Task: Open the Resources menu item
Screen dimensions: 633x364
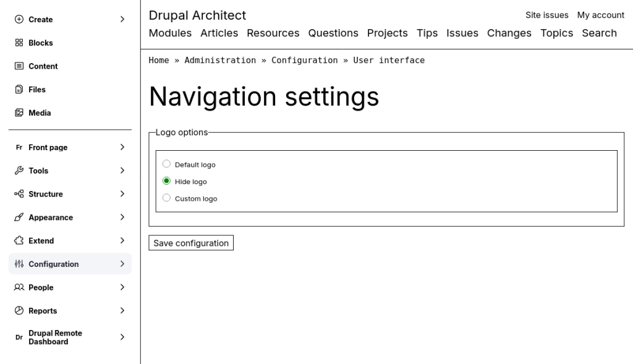Action: pyautogui.click(x=273, y=33)
